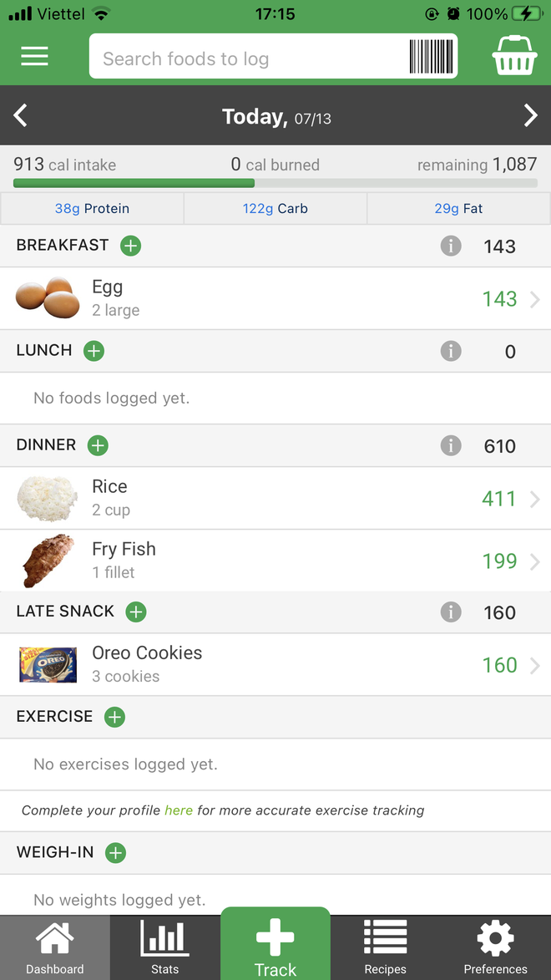551x980 pixels.
Task: Expand the Egg entry chevron
Action: click(x=535, y=299)
